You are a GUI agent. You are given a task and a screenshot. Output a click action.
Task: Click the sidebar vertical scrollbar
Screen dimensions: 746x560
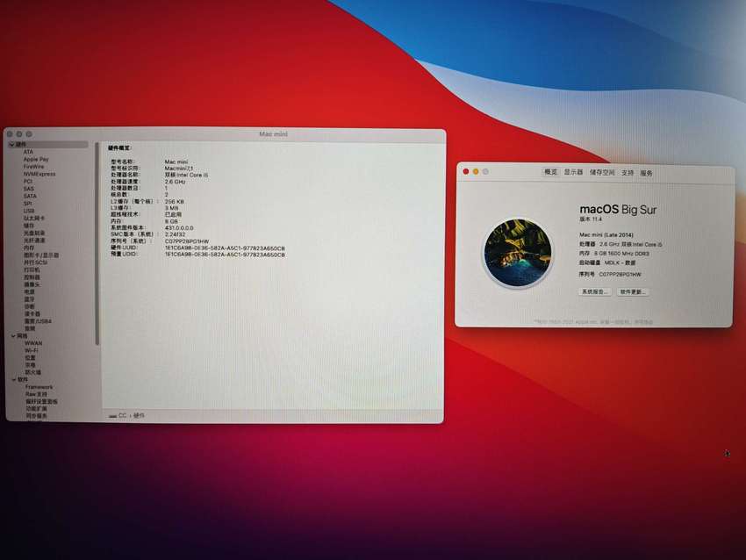pyautogui.click(x=97, y=244)
